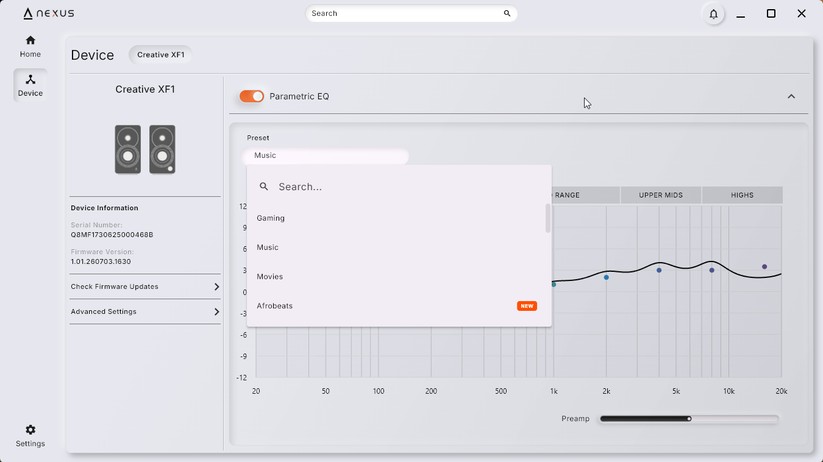Expand Check Firmware Updates arrow

[216, 287]
